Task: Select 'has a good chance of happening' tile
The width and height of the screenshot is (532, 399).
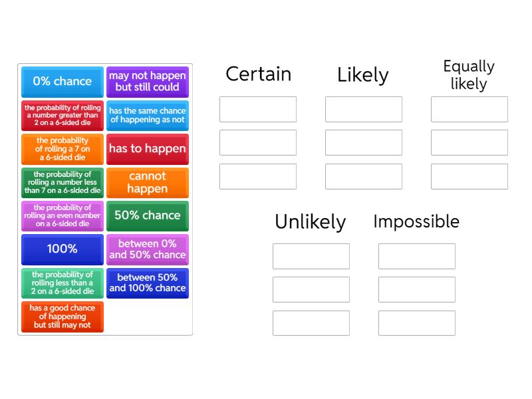Action: click(63, 317)
